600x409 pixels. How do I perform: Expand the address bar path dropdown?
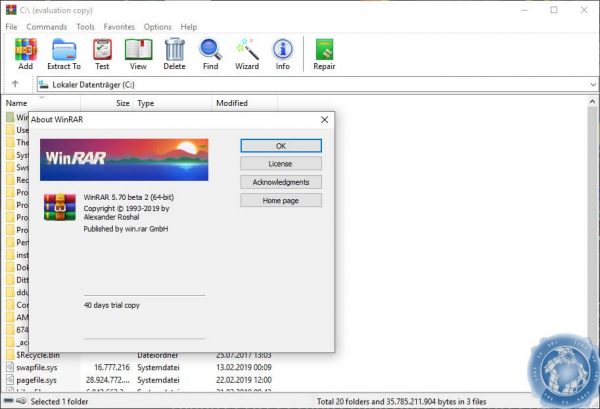point(593,85)
